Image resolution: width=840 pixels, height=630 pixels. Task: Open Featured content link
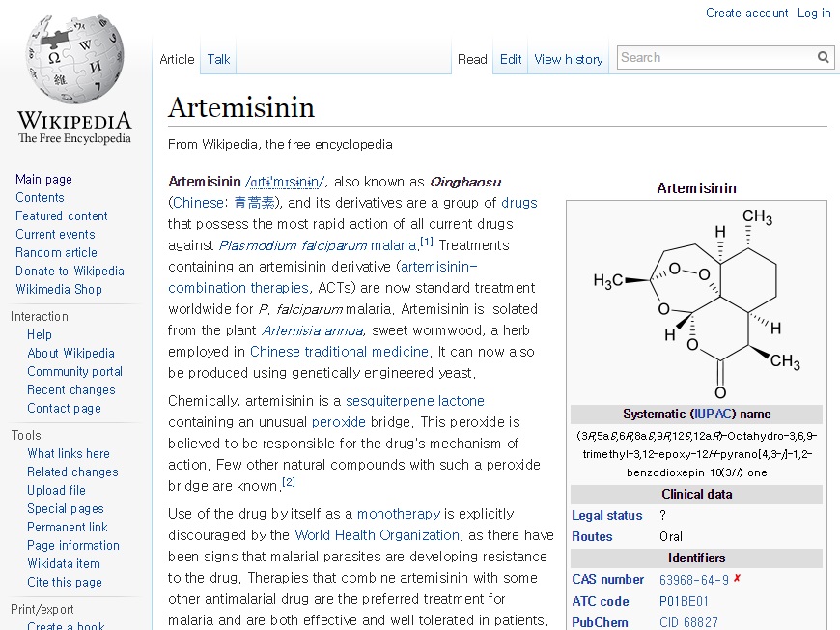(62, 215)
